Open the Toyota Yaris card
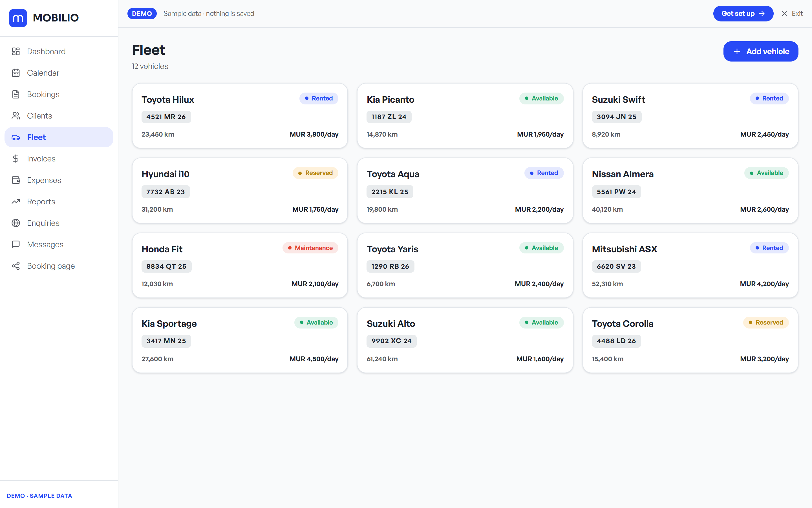 tap(465, 265)
